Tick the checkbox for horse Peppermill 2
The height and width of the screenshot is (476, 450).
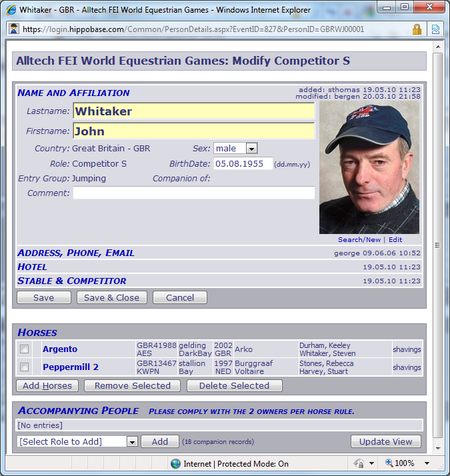(x=24, y=367)
